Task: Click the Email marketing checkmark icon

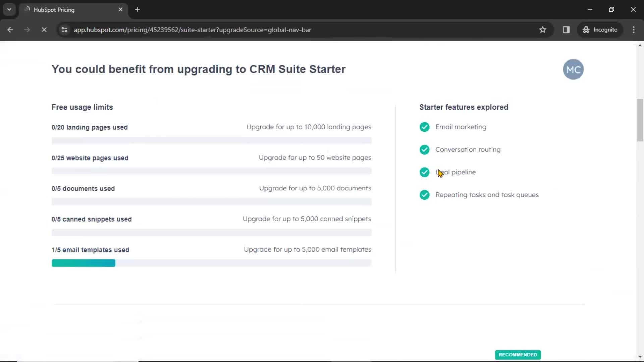Action: tap(424, 127)
